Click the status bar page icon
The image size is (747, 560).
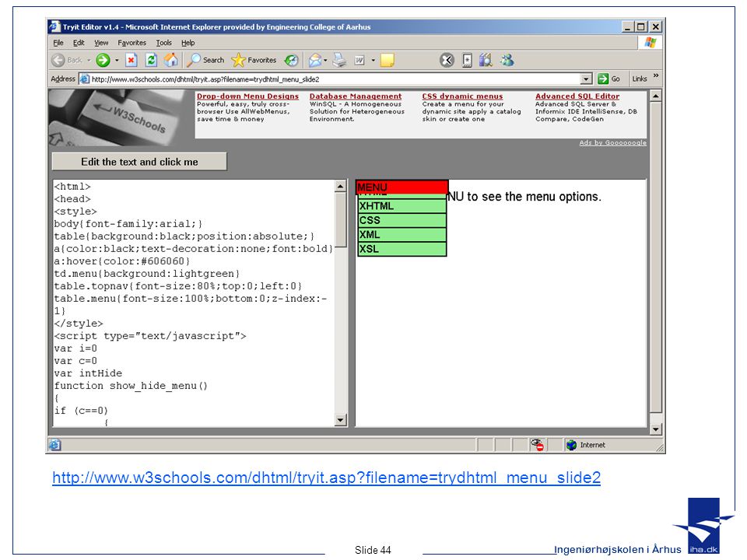click(54, 445)
